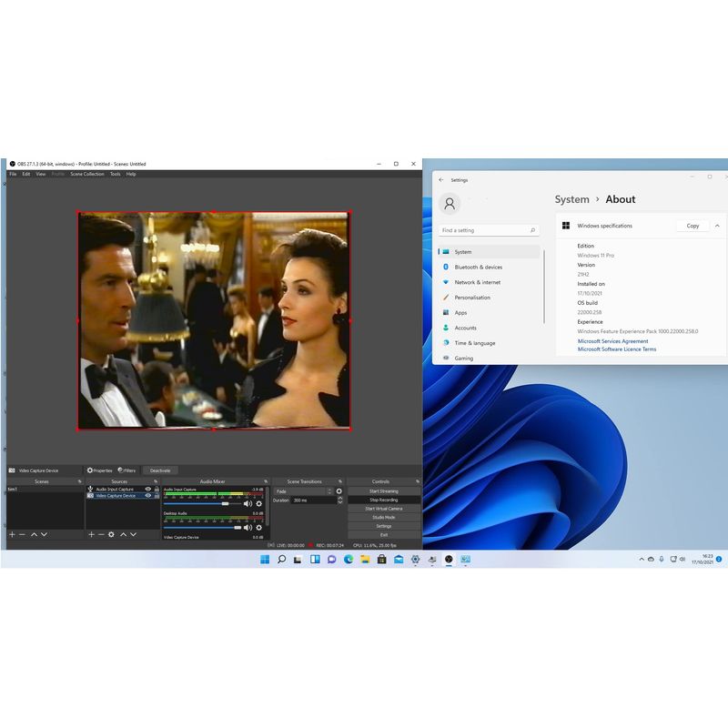Open Microsoft Services Agreement link
Viewport: 728px width, 728px height.
[612, 341]
